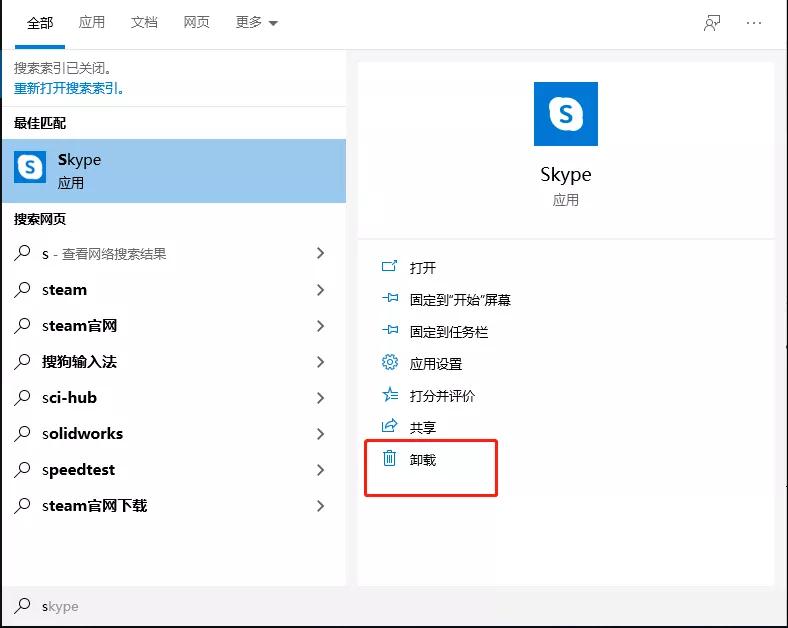Click the search icon beside speedtest
The height and width of the screenshot is (628, 788).
[22, 470]
